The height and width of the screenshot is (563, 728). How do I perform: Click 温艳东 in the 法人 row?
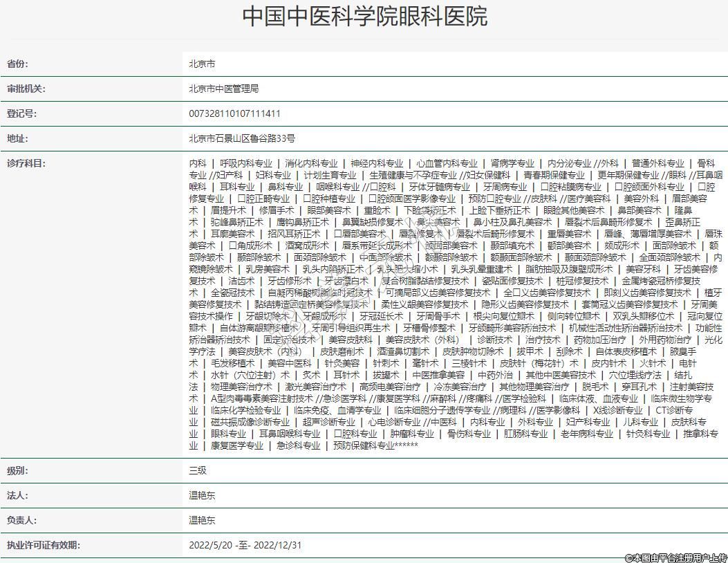click(x=202, y=495)
